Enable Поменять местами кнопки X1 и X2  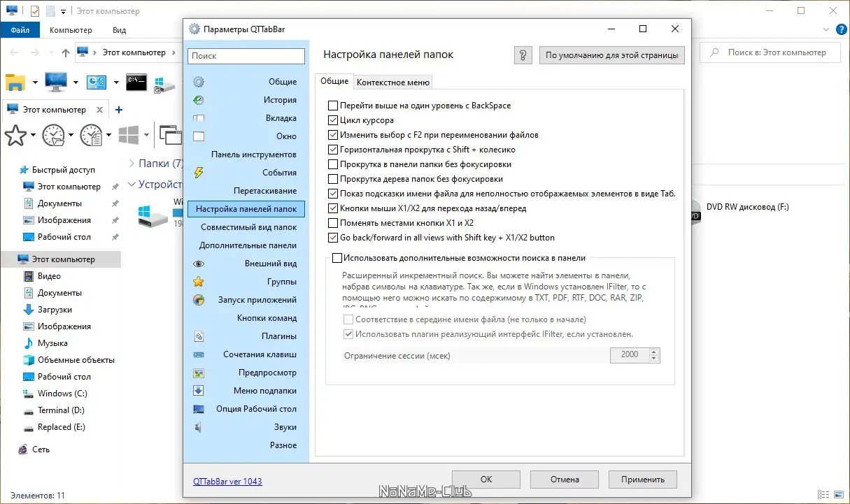point(333,223)
